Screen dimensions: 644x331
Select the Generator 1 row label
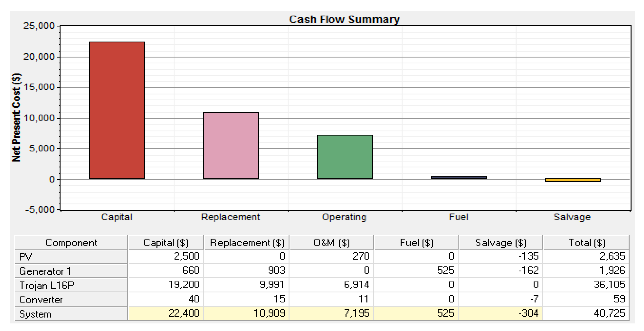45,271
